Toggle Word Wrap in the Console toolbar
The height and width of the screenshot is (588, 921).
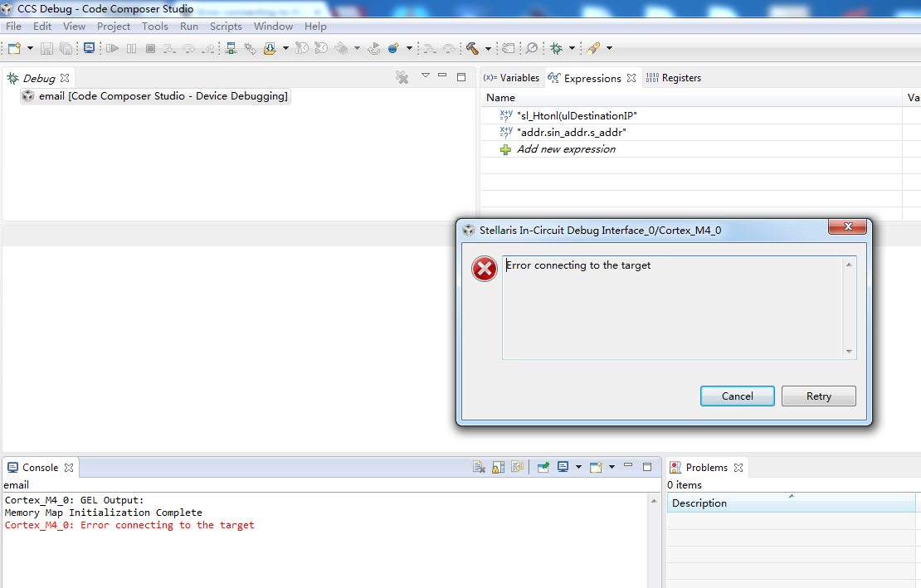pyautogui.click(x=518, y=467)
